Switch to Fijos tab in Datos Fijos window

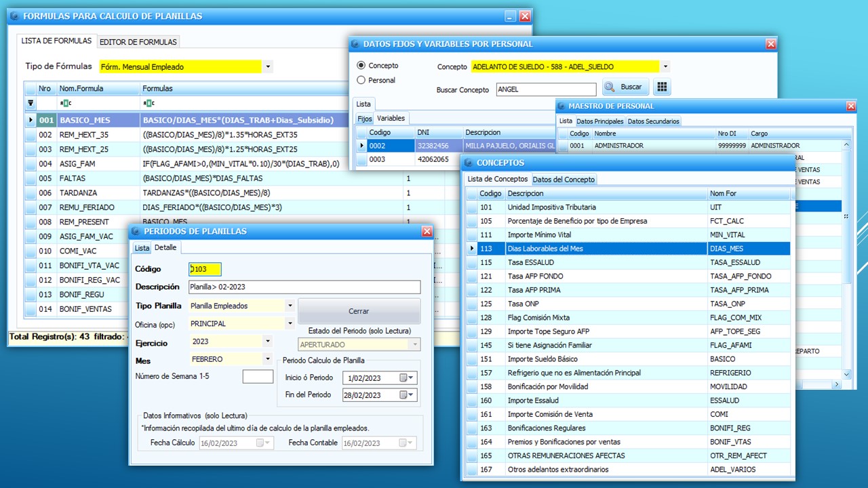tap(365, 119)
